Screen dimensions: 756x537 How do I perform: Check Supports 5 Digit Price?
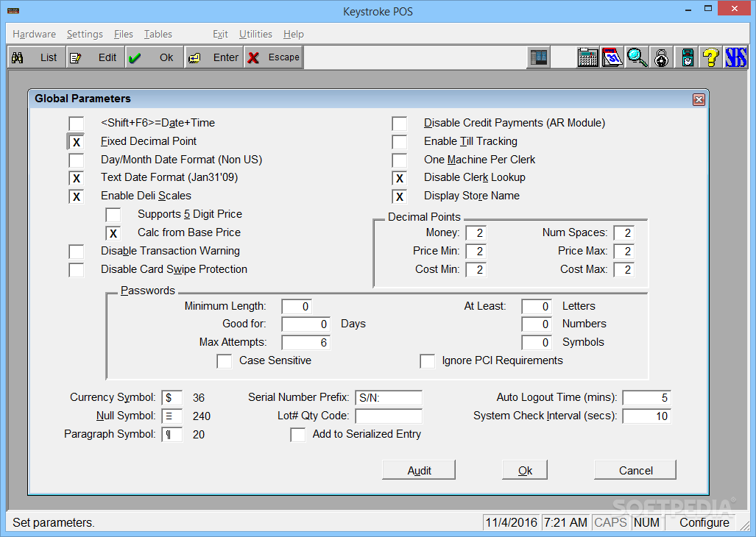tap(113, 215)
